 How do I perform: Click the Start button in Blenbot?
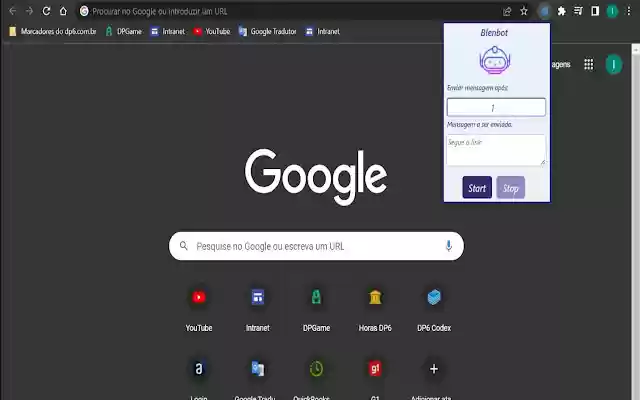477,188
